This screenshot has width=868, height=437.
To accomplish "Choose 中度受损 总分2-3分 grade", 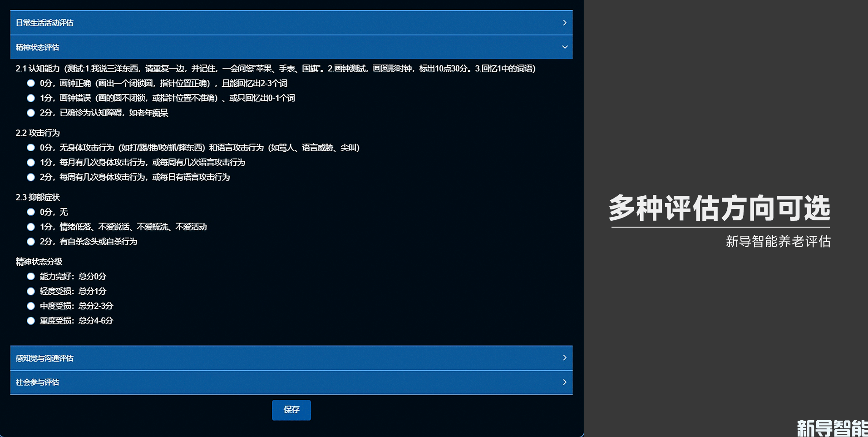I will [x=31, y=306].
